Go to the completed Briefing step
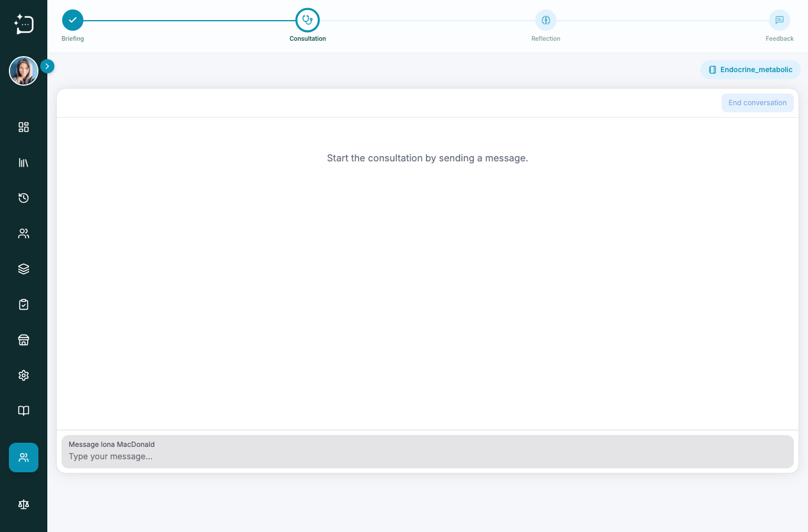This screenshot has width=808, height=532. point(73,20)
